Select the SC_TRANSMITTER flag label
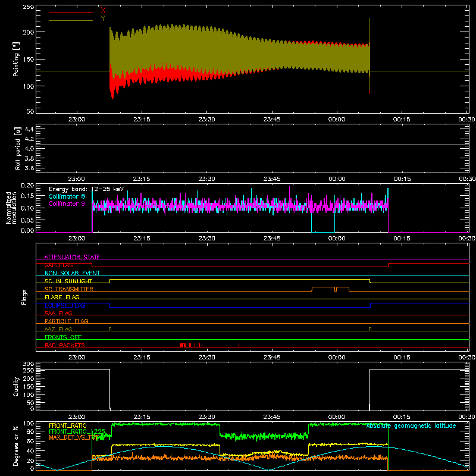The width and height of the screenshot is (476, 476). point(68,289)
